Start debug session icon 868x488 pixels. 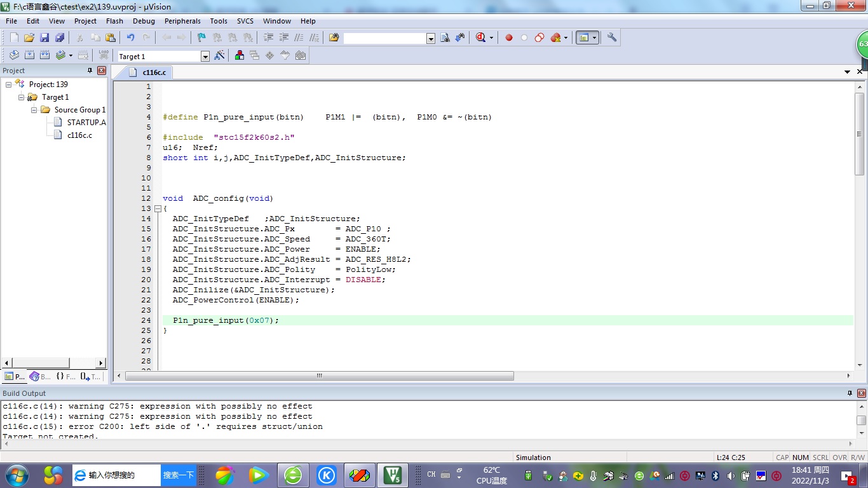[x=480, y=37]
